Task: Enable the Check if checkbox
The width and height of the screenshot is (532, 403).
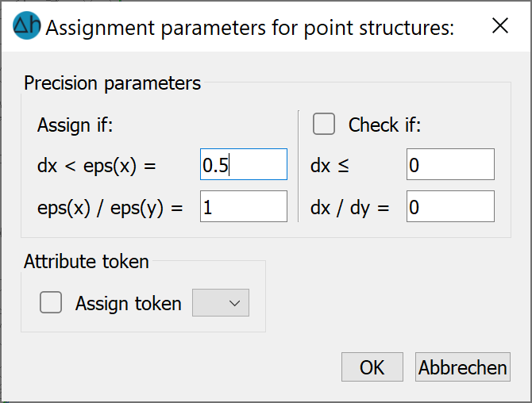Action: coord(324,124)
